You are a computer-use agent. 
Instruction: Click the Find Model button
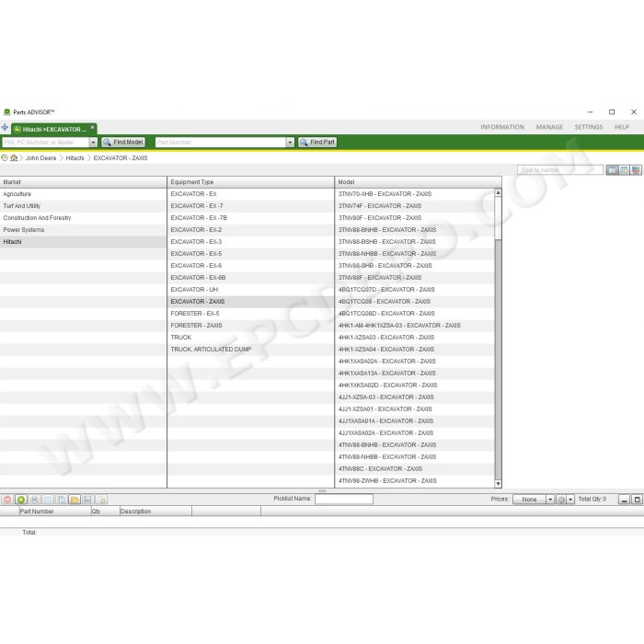click(123, 142)
